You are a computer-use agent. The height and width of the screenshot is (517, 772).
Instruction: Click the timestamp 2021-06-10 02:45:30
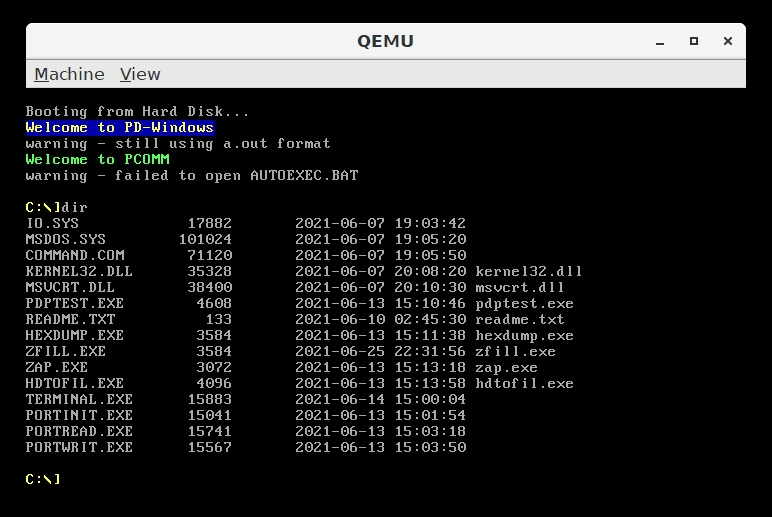coord(381,320)
